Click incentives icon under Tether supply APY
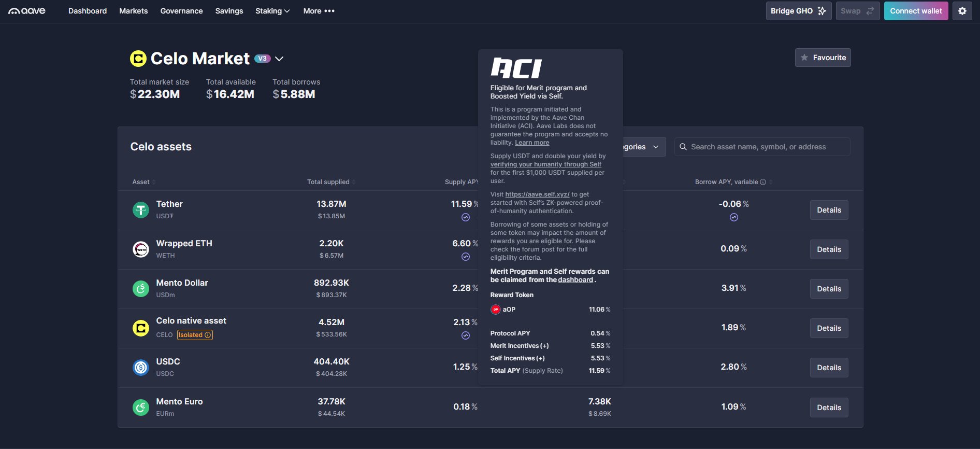Screen dimensions: 980x449 tap(466, 217)
